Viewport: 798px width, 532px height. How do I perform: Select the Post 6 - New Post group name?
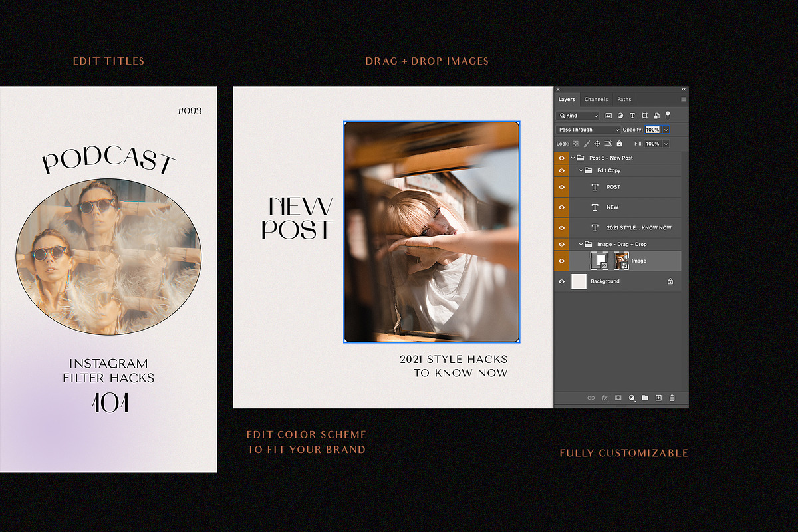pos(611,158)
